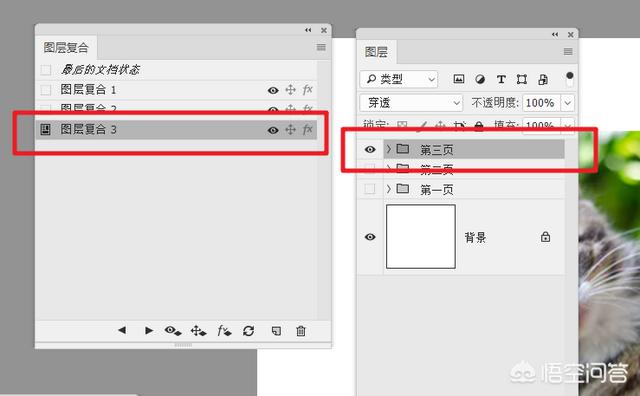This screenshot has height=396, width=640.
Task: Collapse the Layers panel double arrows
Action: [555, 34]
